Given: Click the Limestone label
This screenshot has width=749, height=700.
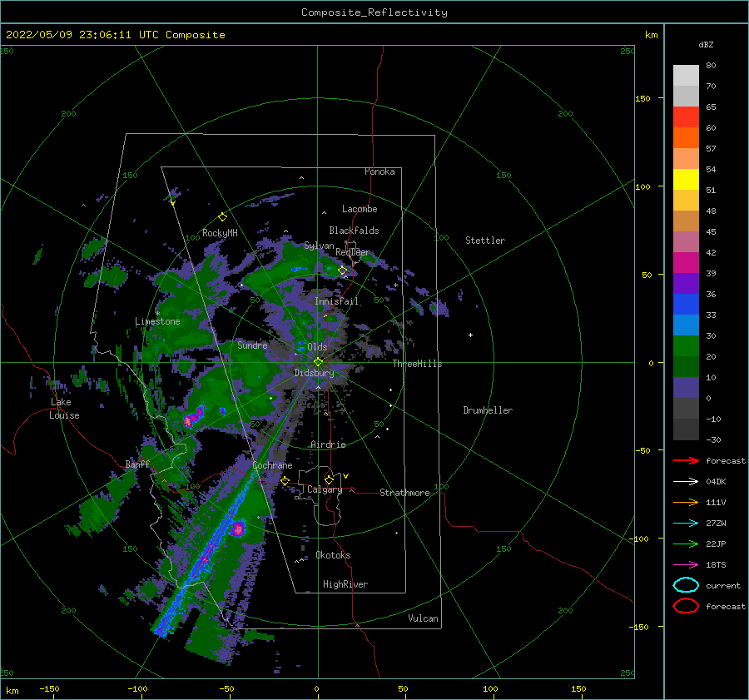Looking at the screenshot, I should pyautogui.click(x=157, y=321).
